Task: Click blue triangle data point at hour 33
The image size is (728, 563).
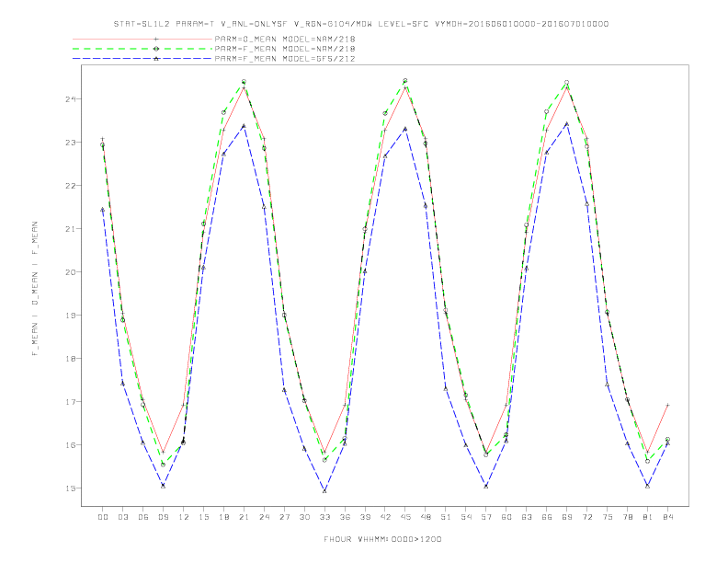Action: [x=324, y=490]
